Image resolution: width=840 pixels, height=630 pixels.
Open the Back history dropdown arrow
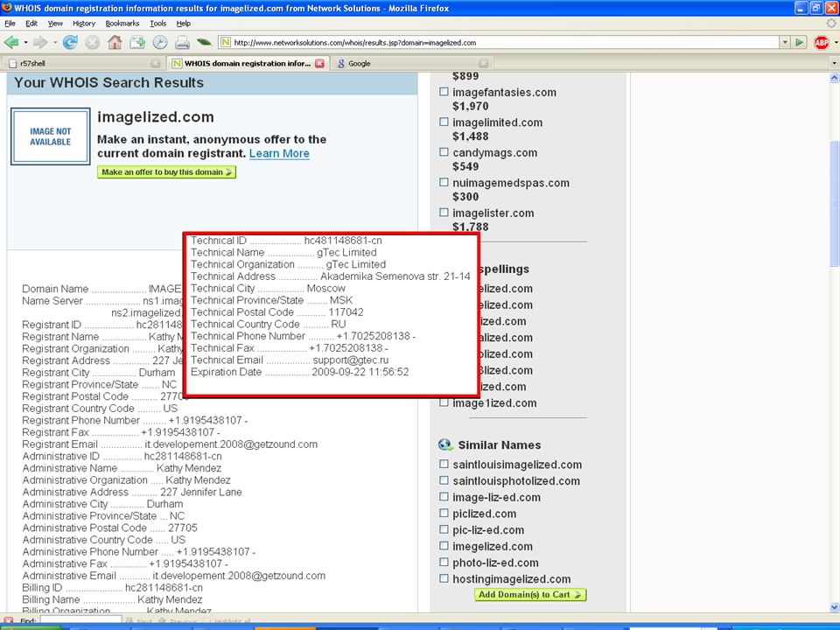coord(25,42)
